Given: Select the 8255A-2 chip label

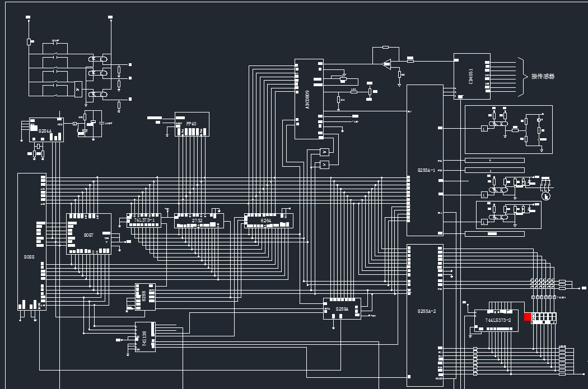Looking at the screenshot, I should (426, 311).
